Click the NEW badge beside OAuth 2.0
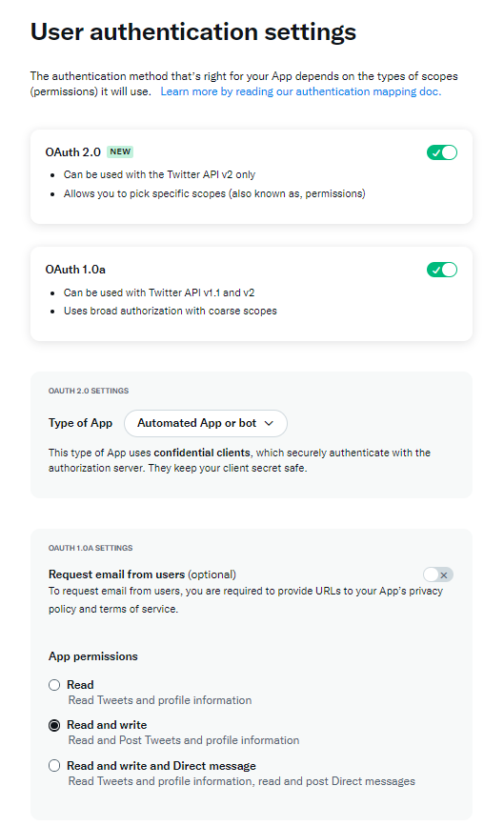Viewport: 504px width, 826px height. tap(120, 151)
